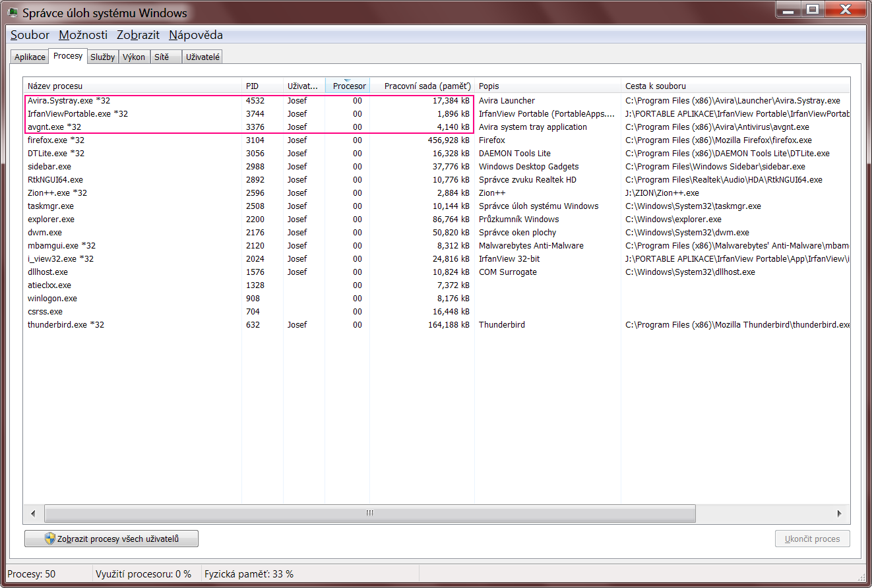The width and height of the screenshot is (872, 588).
Task: Go to the Služby tab
Action: pos(103,57)
